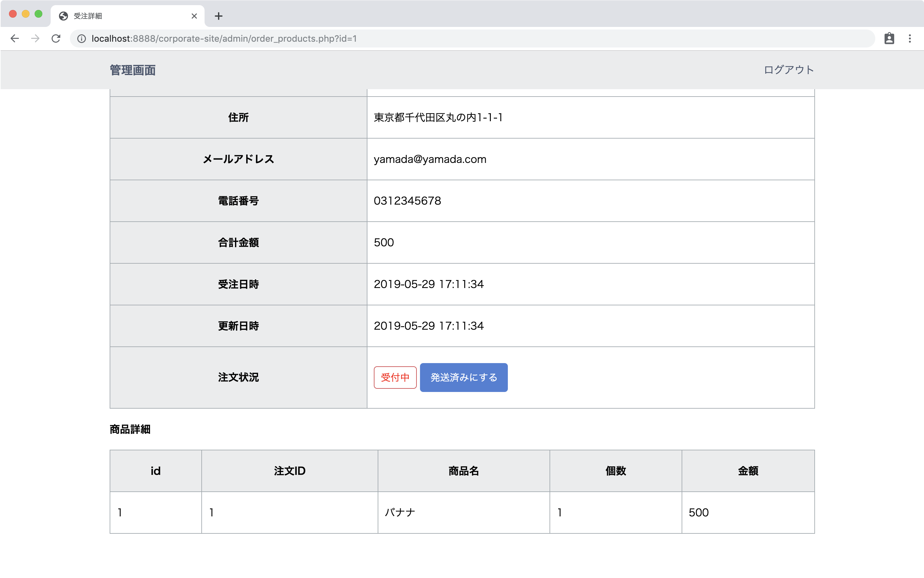Viewport: 924px width, 578px height.
Task: Click the 発送済みにする button
Action: 464,377
